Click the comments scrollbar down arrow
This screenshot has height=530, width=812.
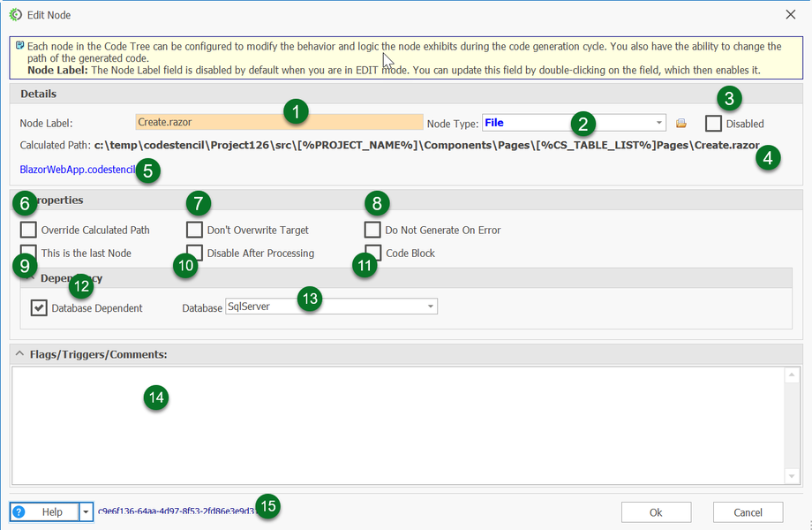coord(792,476)
